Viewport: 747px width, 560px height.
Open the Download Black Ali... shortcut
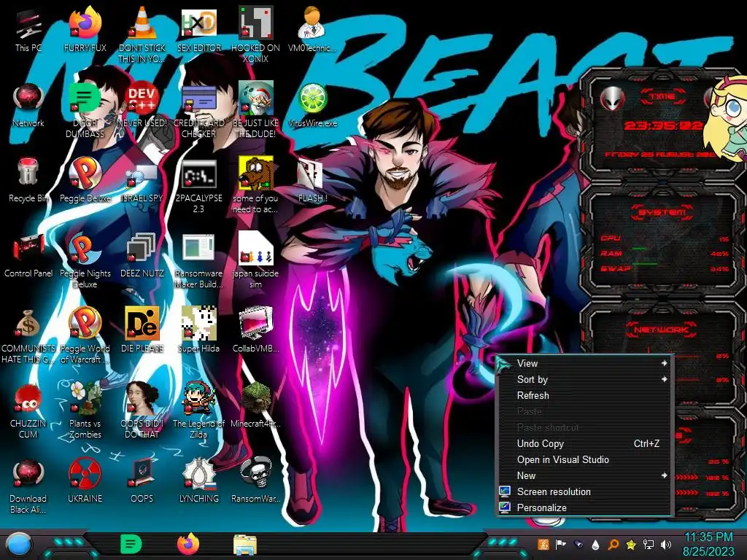click(28, 474)
